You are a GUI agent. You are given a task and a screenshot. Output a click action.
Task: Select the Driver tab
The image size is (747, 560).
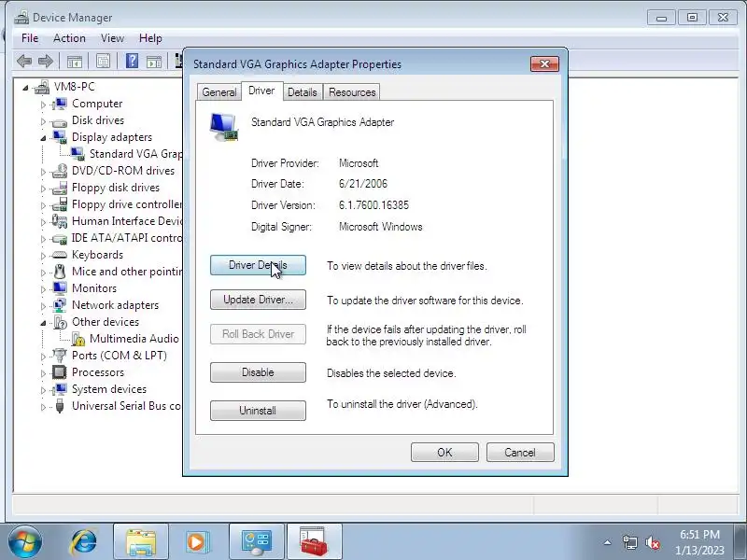pyautogui.click(x=261, y=91)
